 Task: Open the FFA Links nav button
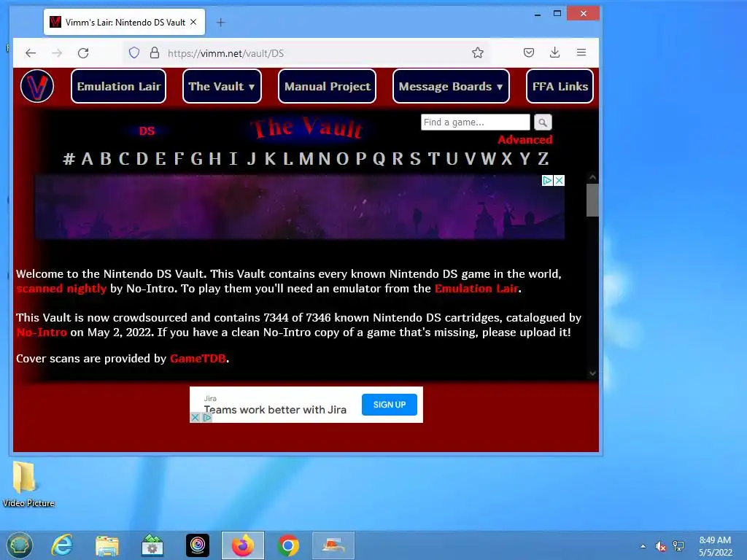click(560, 86)
